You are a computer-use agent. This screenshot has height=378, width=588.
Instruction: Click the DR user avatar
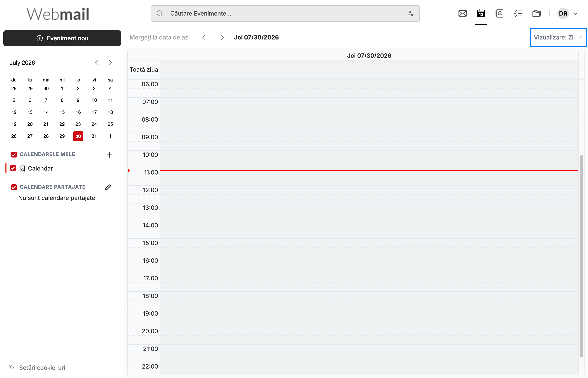point(563,13)
